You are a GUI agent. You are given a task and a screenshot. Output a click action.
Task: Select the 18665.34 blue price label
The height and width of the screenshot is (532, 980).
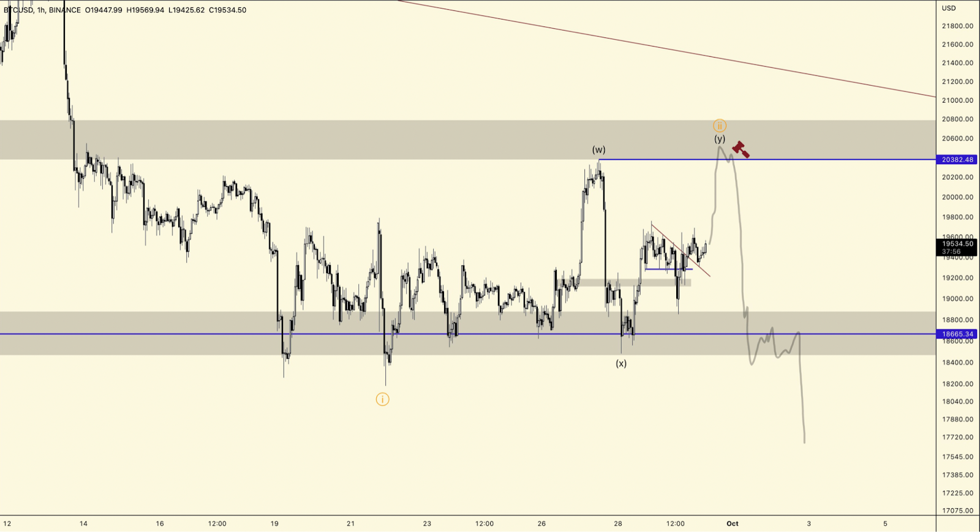957,334
